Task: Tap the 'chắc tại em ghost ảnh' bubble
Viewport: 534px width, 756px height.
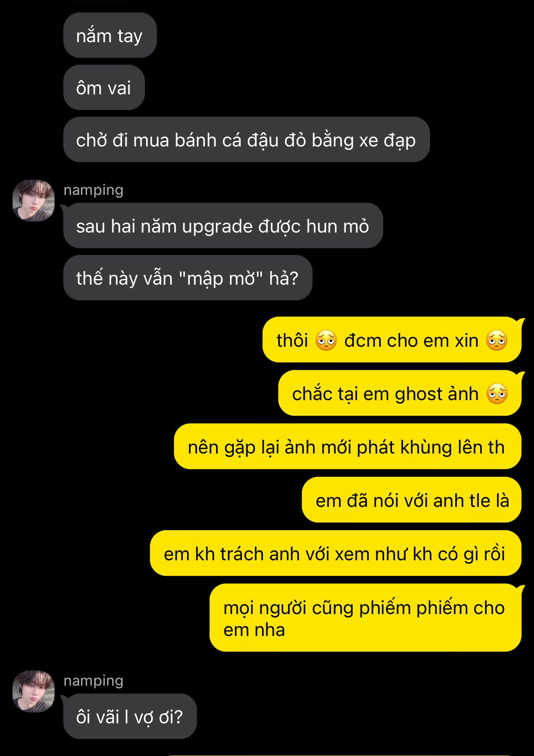Action: click(x=399, y=393)
